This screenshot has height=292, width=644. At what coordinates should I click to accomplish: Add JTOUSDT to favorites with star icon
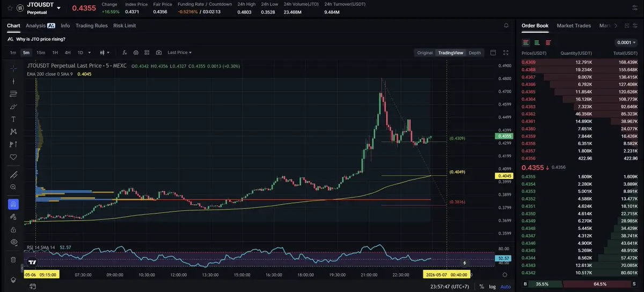[x=11, y=9]
